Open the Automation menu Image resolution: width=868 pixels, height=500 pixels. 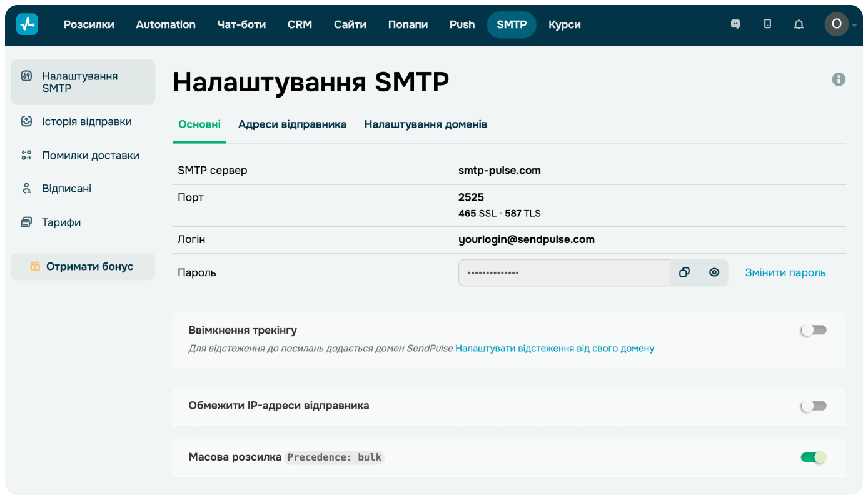(x=166, y=24)
